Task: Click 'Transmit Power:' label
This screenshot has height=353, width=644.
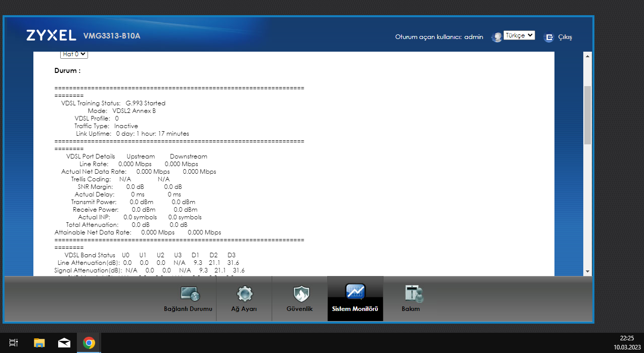Action: point(94,202)
